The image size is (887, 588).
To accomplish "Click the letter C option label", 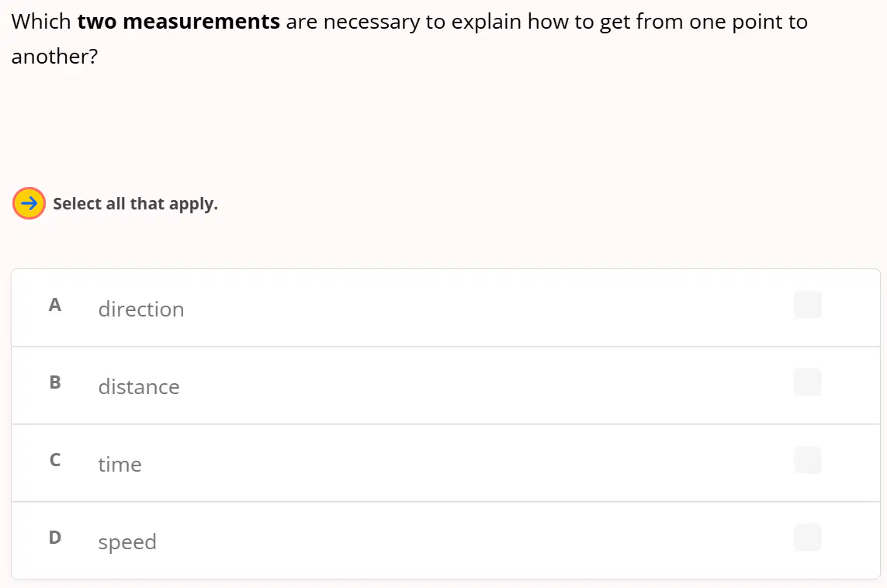I will [x=55, y=460].
